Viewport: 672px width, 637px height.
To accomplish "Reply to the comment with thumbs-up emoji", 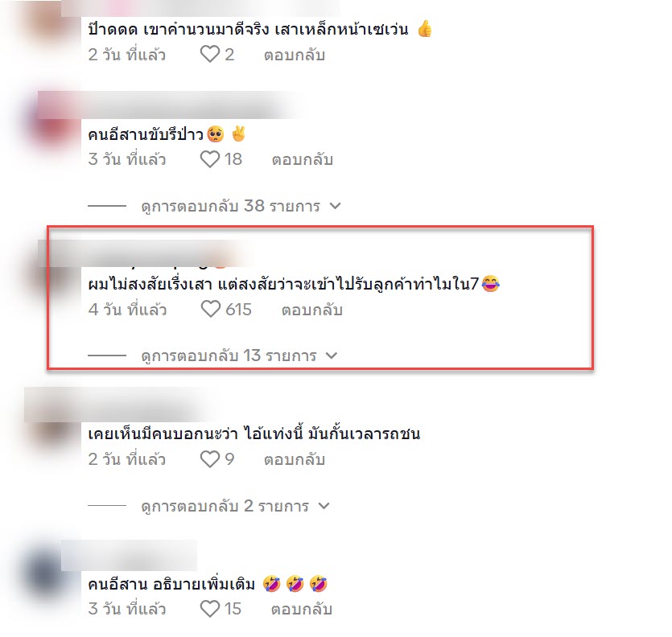I will [295, 55].
